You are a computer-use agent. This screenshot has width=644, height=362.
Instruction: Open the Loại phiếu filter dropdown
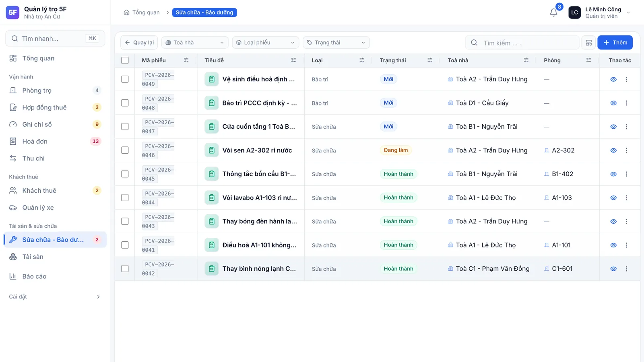point(266,43)
